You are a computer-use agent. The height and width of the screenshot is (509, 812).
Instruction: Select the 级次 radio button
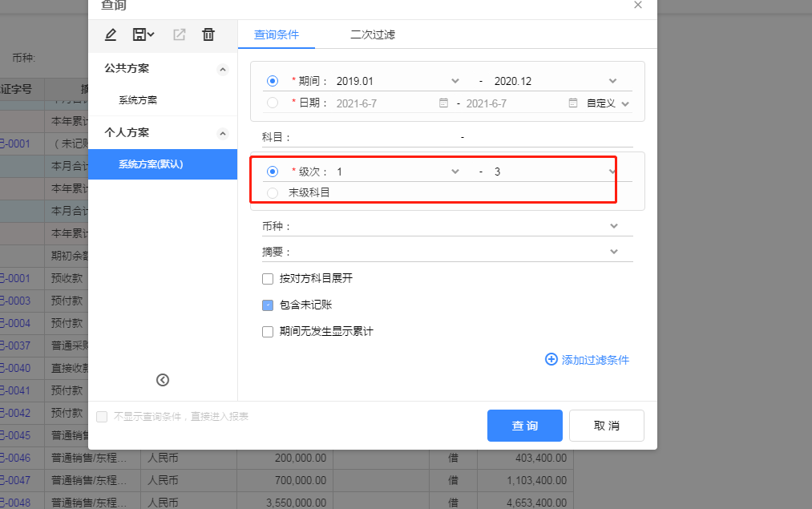273,172
